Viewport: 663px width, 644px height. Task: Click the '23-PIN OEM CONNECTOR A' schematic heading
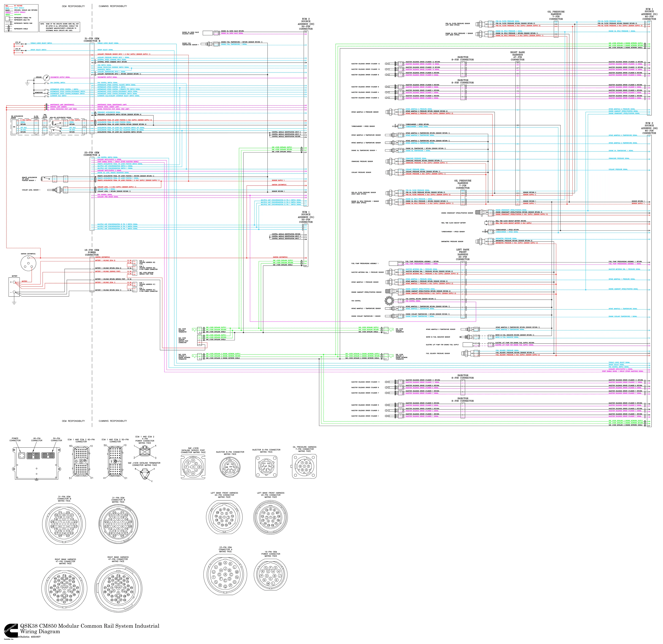pos(92,154)
